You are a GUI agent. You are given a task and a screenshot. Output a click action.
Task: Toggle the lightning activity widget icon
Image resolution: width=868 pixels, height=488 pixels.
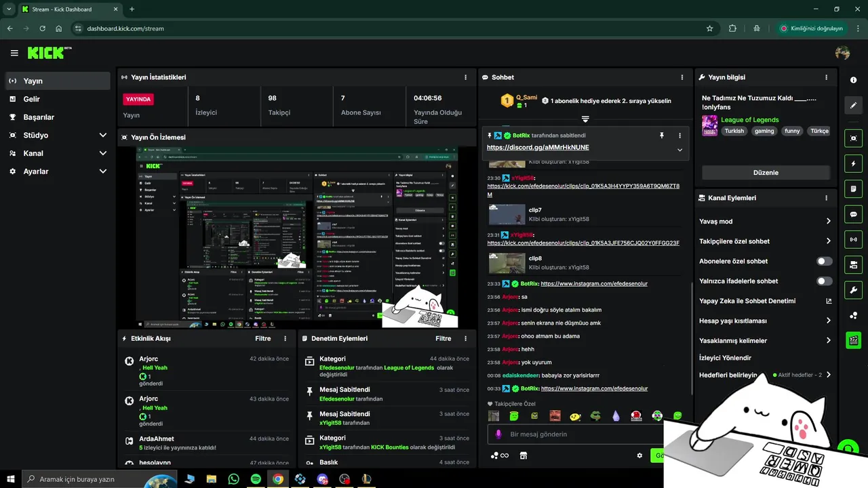point(853,163)
